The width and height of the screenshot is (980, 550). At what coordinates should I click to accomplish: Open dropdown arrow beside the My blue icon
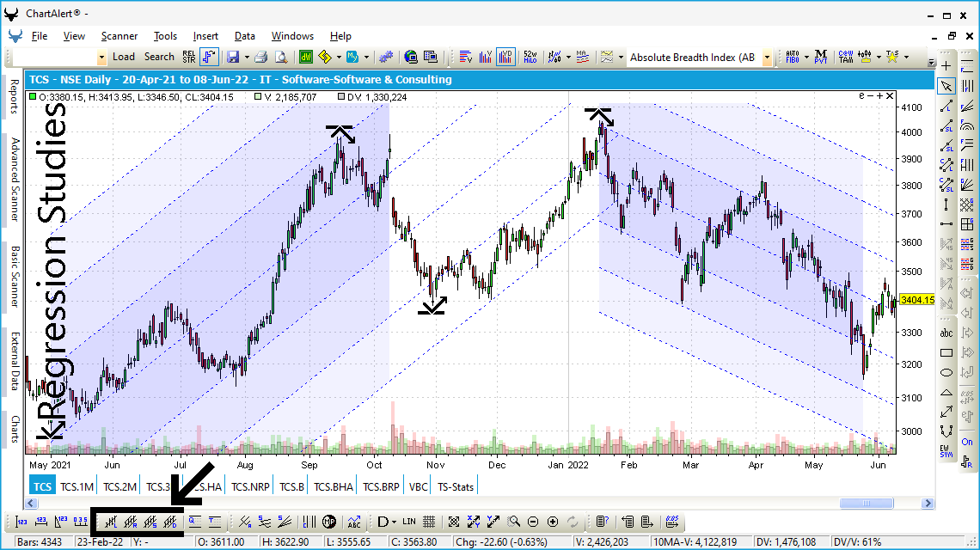pyautogui.click(x=366, y=57)
